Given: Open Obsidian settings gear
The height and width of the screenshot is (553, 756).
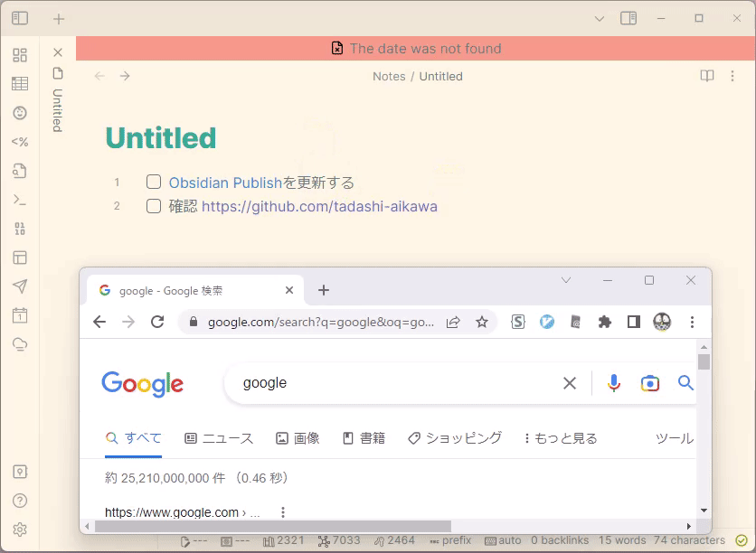Looking at the screenshot, I should coord(20,530).
